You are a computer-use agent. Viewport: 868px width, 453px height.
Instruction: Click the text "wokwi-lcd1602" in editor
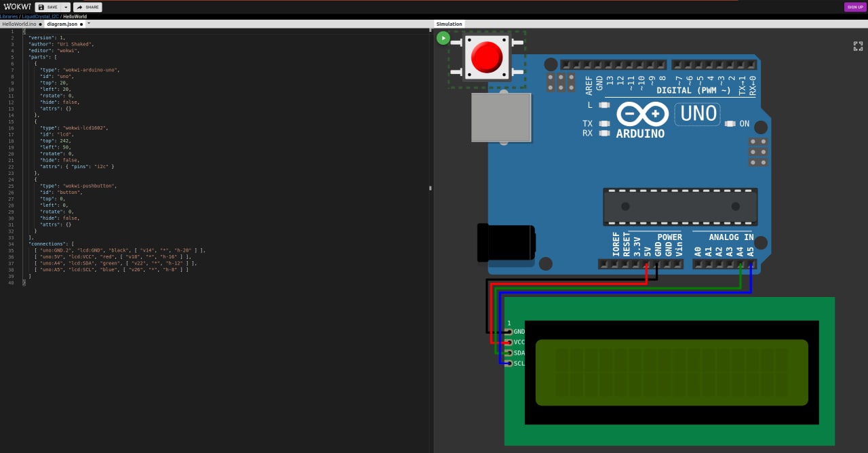pos(85,127)
